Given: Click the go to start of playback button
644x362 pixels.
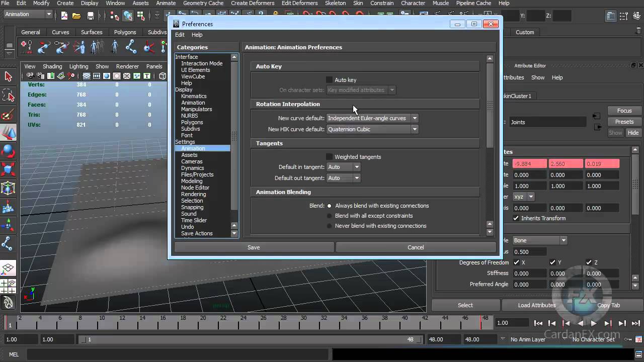Looking at the screenshot, I should (x=538, y=323).
